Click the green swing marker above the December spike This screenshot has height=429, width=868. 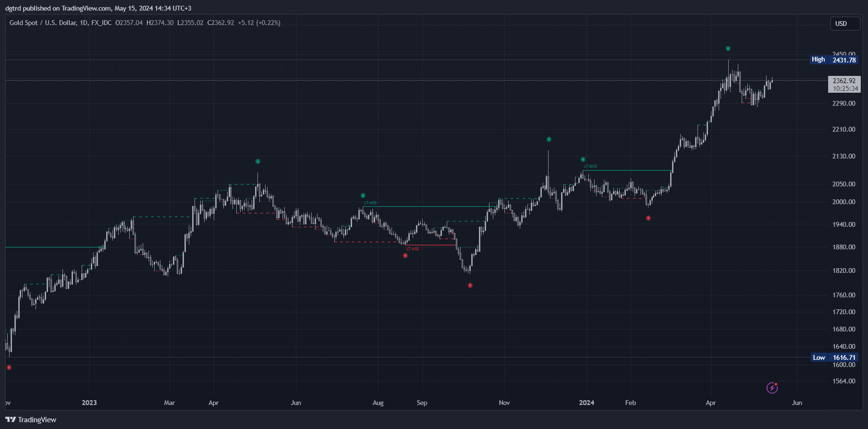549,139
